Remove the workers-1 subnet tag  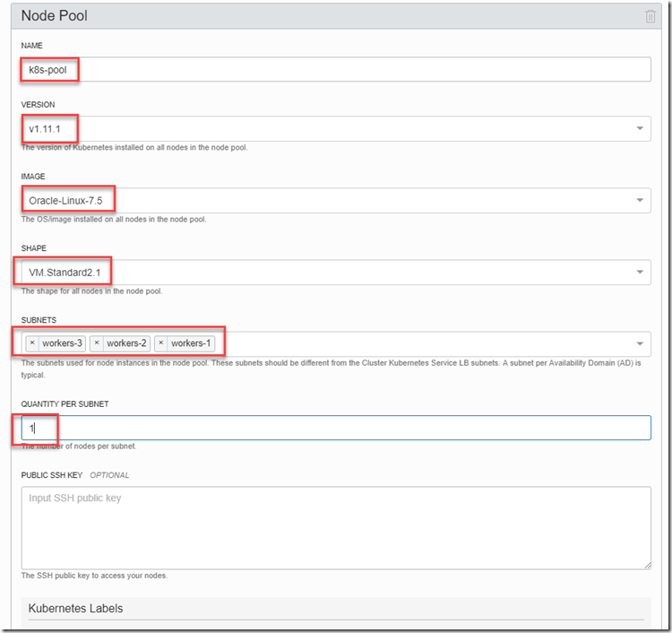click(161, 343)
